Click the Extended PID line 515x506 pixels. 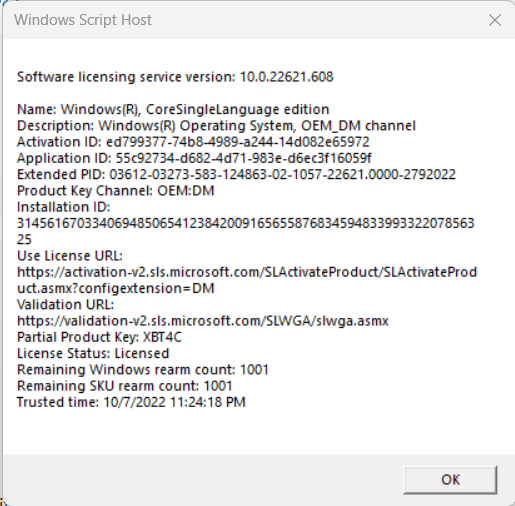(236, 175)
